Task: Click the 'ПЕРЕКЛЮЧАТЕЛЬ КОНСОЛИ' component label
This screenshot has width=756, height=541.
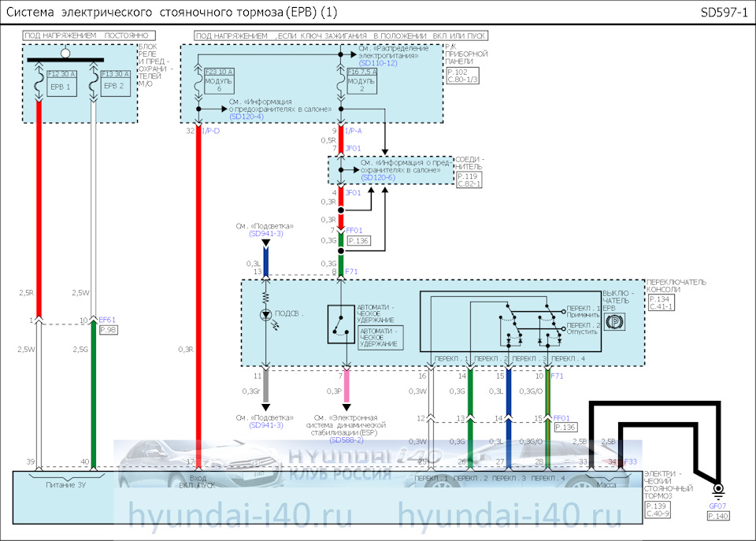Action: (676, 285)
